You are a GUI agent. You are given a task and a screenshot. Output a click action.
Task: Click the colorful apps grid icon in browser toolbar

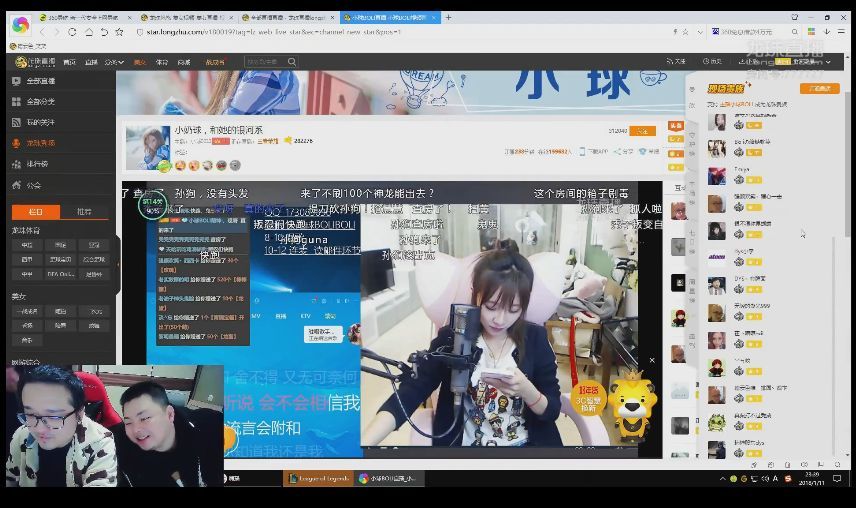coord(811,32)
